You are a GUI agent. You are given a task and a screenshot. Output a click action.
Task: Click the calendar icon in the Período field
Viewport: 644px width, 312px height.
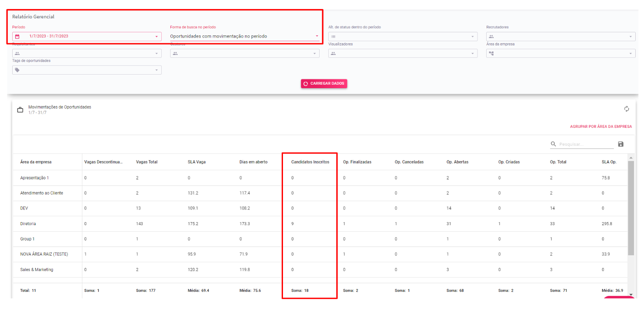[x=17, y=37]
